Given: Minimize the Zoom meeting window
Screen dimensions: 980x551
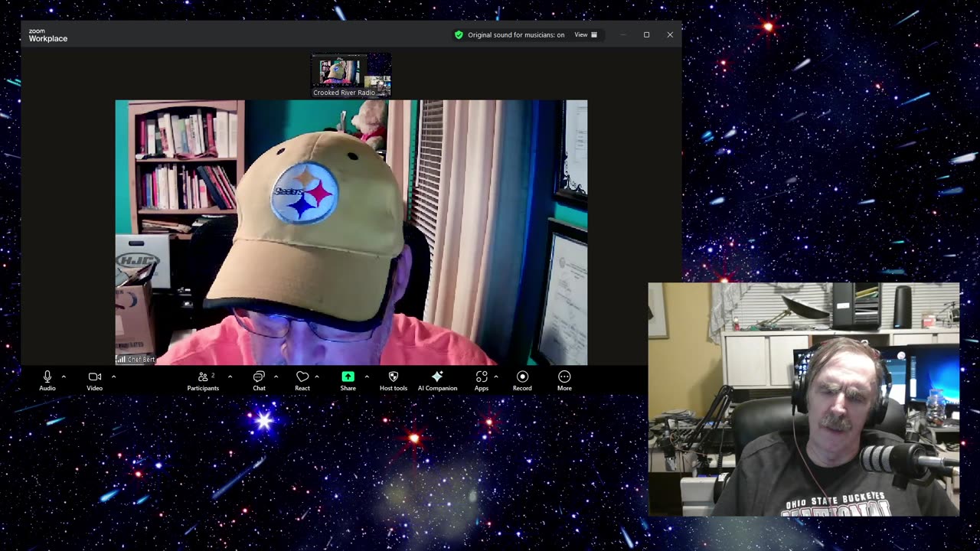Looking at the screenshot, I should (x=623, y=34).
